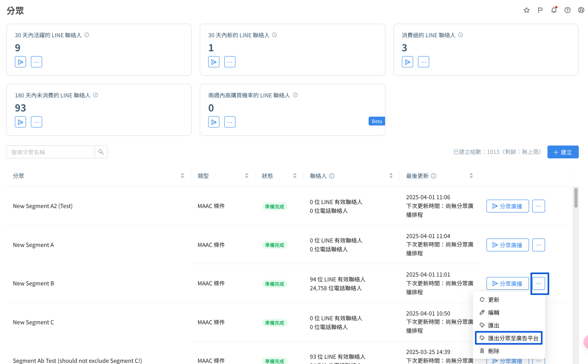The width and height of the screenshot is (588, 364).
Task: Click the table vertical scrollbar thumb
Action: (576, 198)
